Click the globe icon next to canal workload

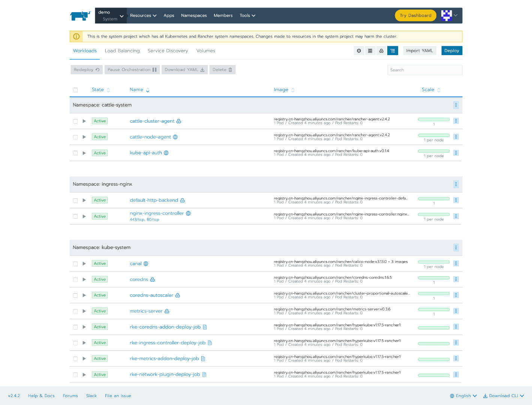(x=145, y=263)
